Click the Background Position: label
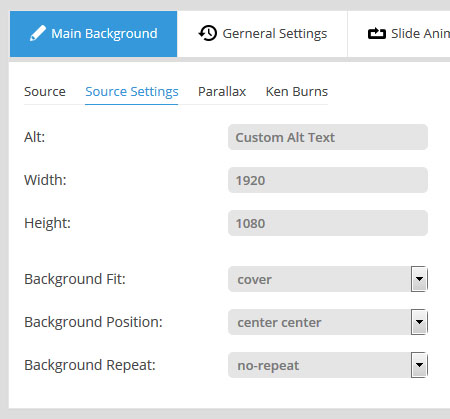450x419 pixels. pos(93,322)
